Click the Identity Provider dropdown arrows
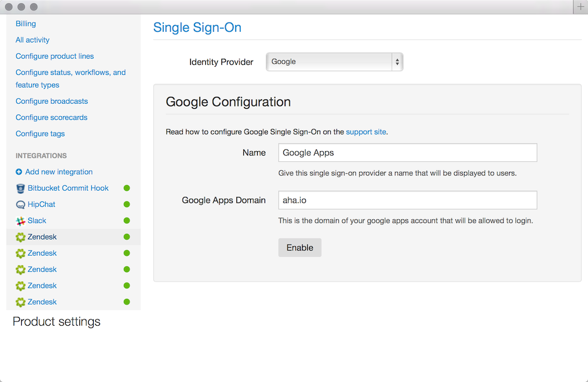The height and width of the screenshot is (382, 588). pos(397,62)
